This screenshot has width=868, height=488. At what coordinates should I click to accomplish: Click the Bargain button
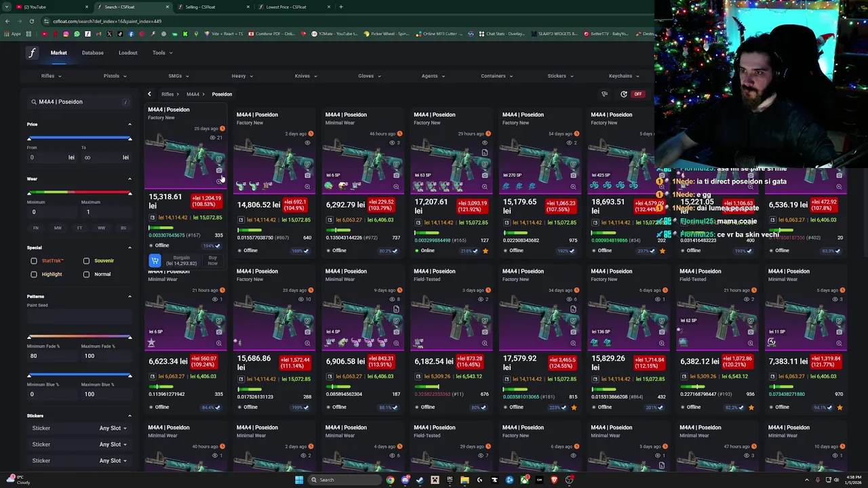click(x=181, y=260)
